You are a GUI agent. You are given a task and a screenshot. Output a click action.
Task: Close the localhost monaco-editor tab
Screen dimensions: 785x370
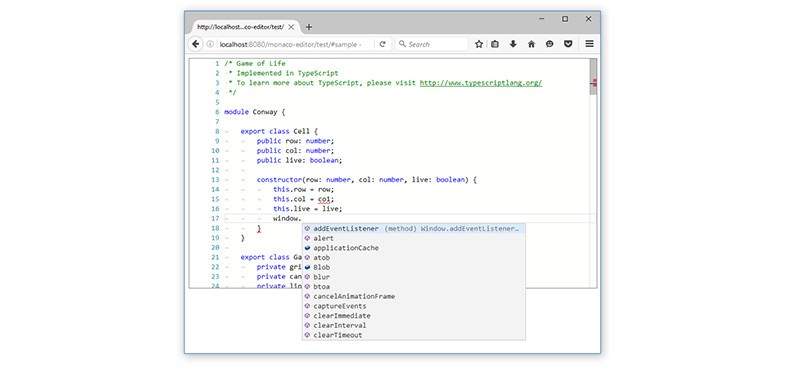[x=291, y=27]
